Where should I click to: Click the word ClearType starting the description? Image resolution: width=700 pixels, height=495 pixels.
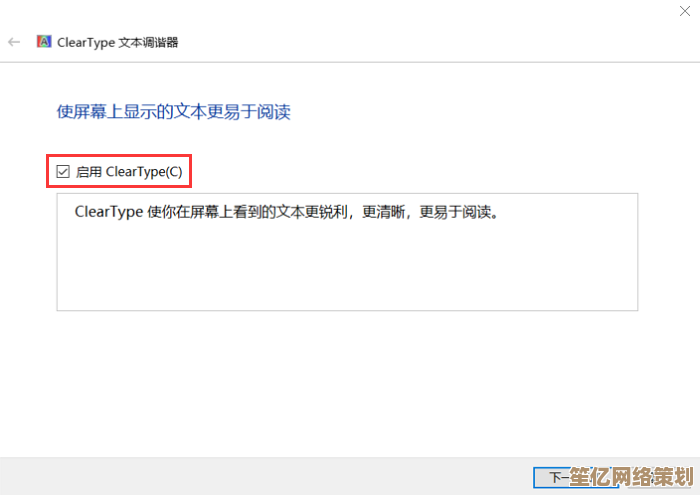(x=109, y=212)
